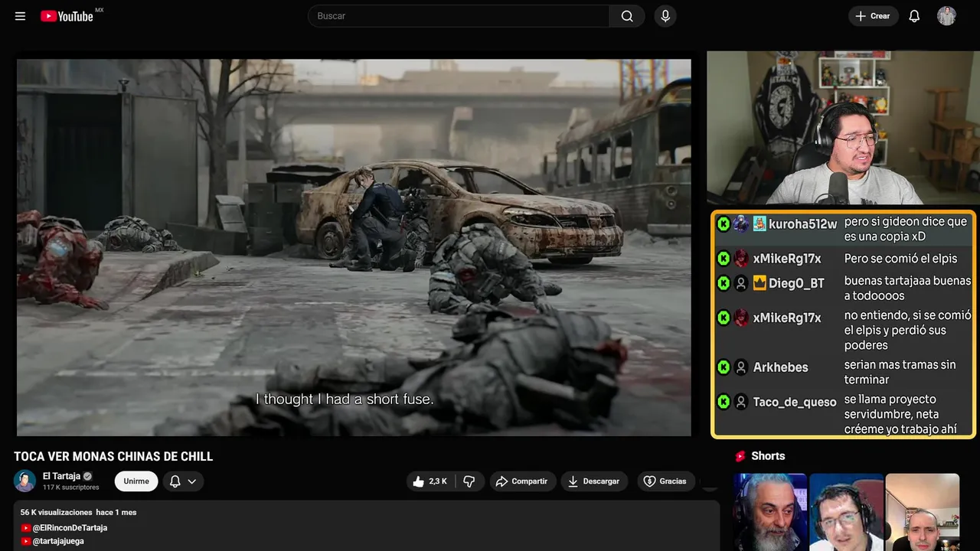This screenshot has width=980, height=551.
Task: Dislike the video with thumbs down
Action: tap(469, 481)
